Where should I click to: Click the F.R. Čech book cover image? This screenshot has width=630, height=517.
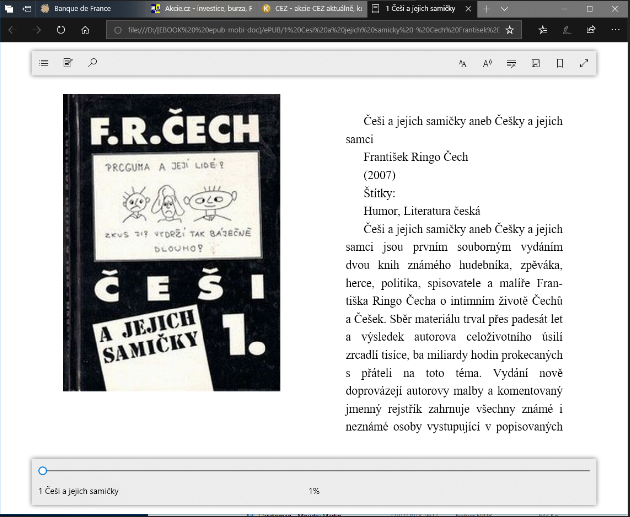pos(172,242)
